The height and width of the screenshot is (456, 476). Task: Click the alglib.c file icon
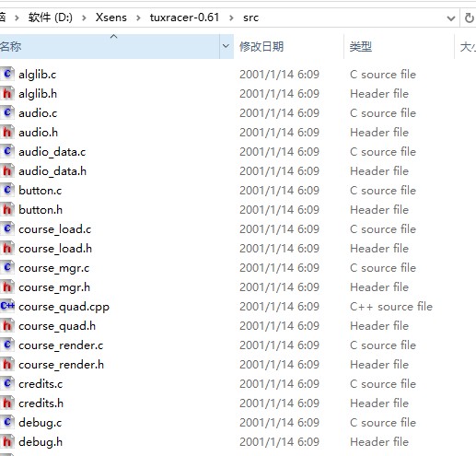pos(7,74)
